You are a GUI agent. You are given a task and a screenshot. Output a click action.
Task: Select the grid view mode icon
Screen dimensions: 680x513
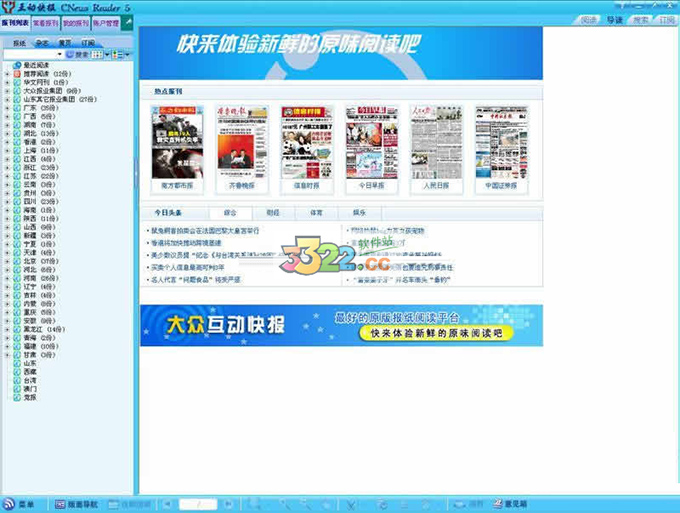98,55
